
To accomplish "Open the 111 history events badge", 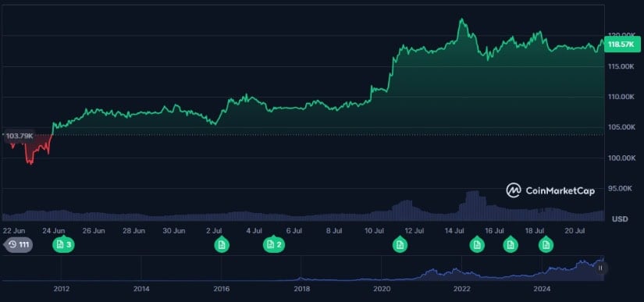I will point(19,245).
